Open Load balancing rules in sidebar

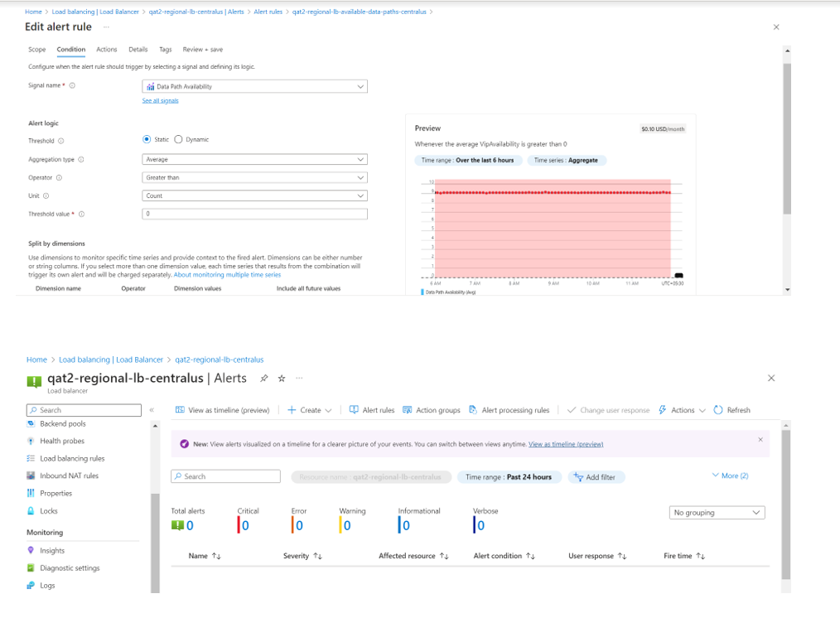click(72, 458)
